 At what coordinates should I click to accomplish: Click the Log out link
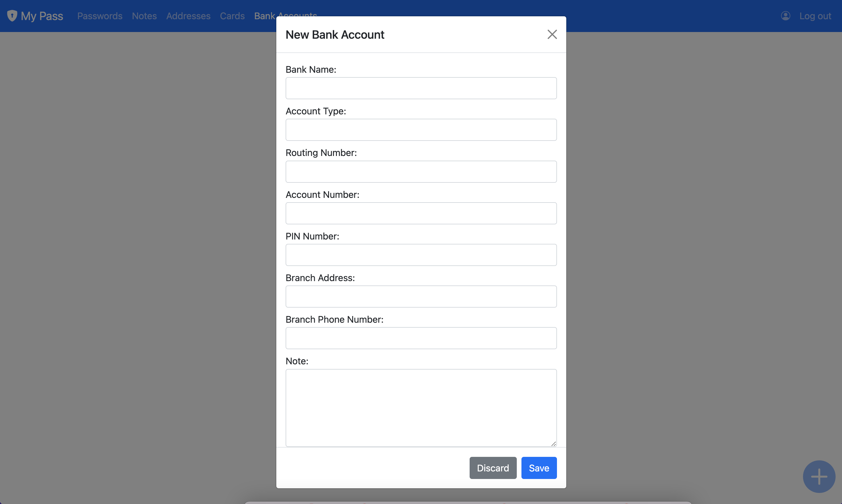(815, 16)
